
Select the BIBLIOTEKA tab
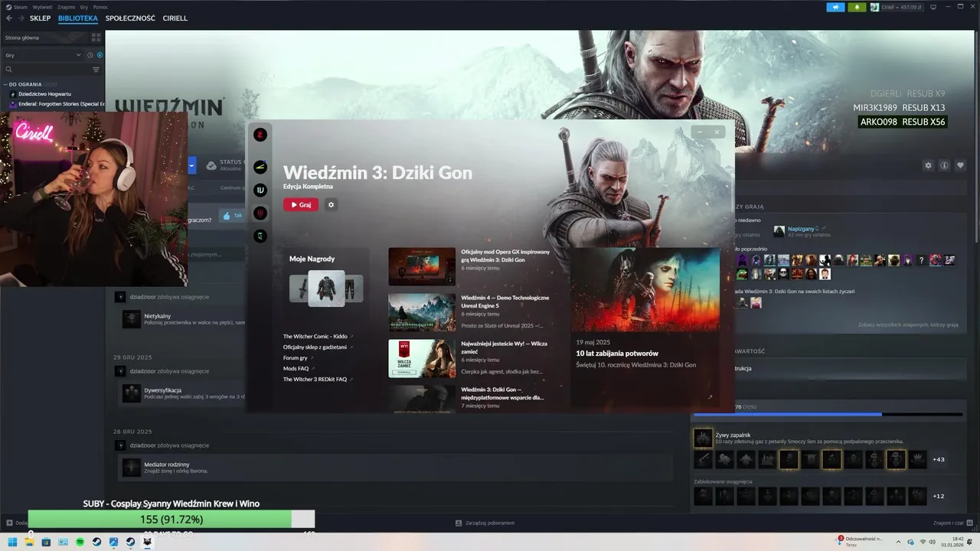(x=78, y=18)
